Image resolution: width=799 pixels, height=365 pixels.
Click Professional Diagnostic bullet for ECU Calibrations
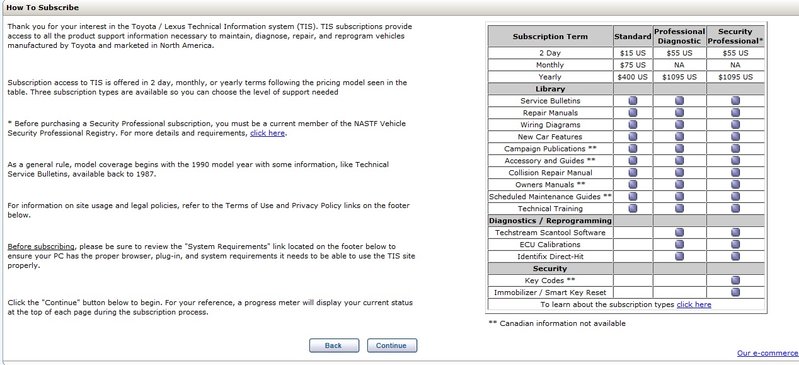pyautogui.click(x=679, y=244)
